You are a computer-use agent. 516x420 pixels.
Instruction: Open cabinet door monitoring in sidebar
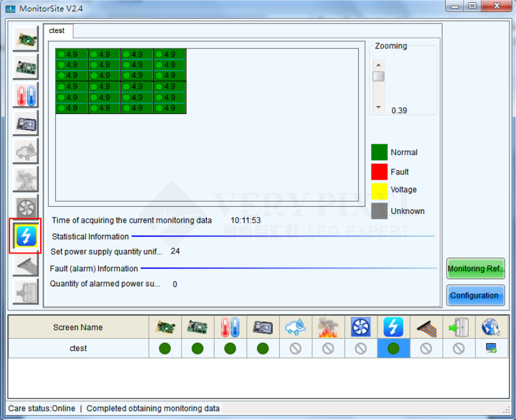(26, 292)
